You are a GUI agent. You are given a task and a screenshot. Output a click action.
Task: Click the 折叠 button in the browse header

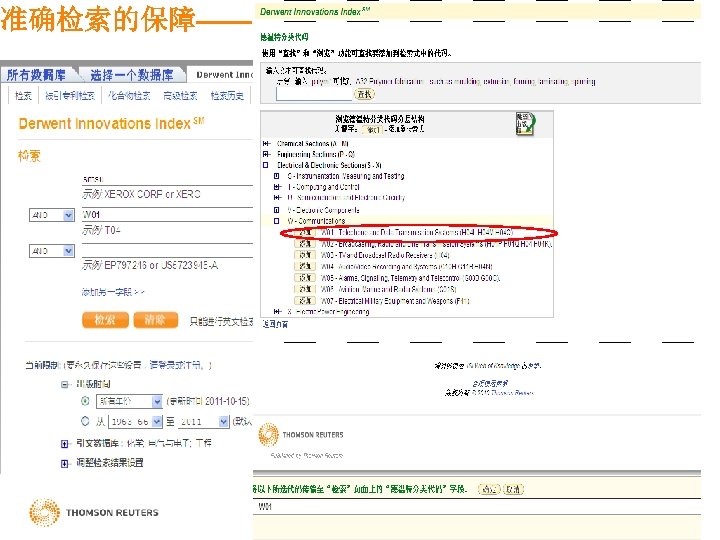(373, 129)
